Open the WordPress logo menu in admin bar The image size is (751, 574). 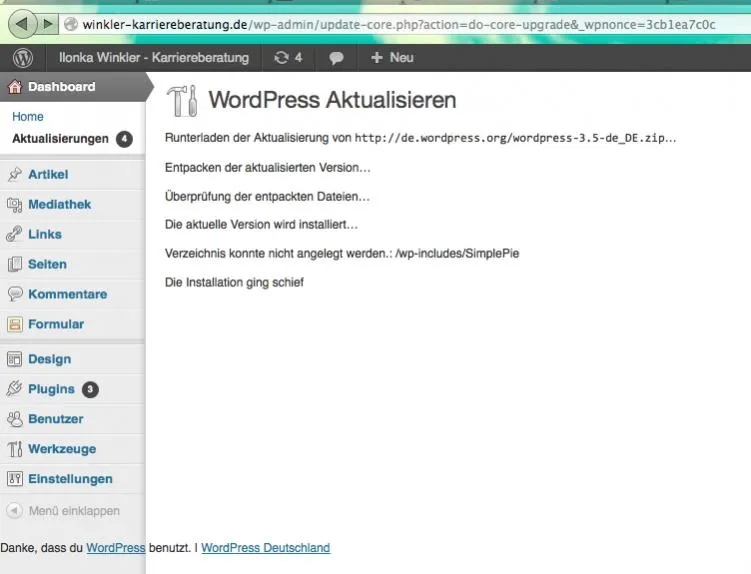click(23, 58)
